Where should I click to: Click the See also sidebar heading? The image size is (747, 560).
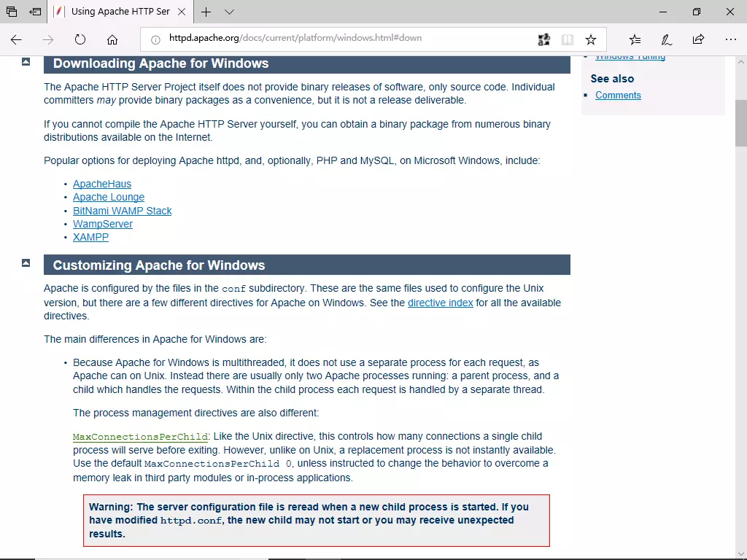point(612,79)
